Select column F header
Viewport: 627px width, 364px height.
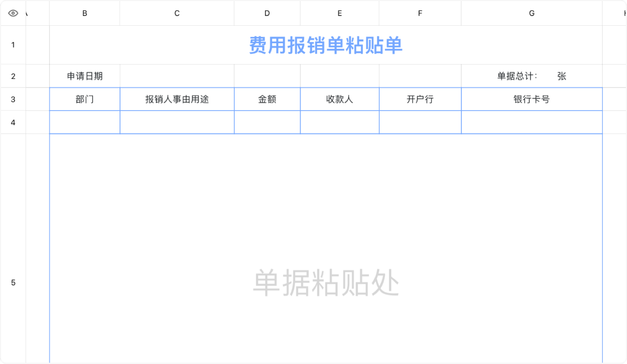pos(420,13)
